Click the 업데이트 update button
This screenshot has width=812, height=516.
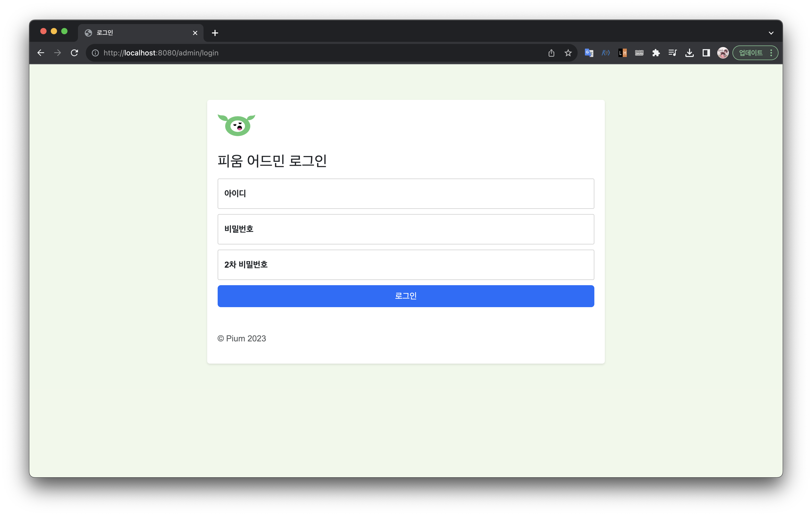click(x=751, y=53)
